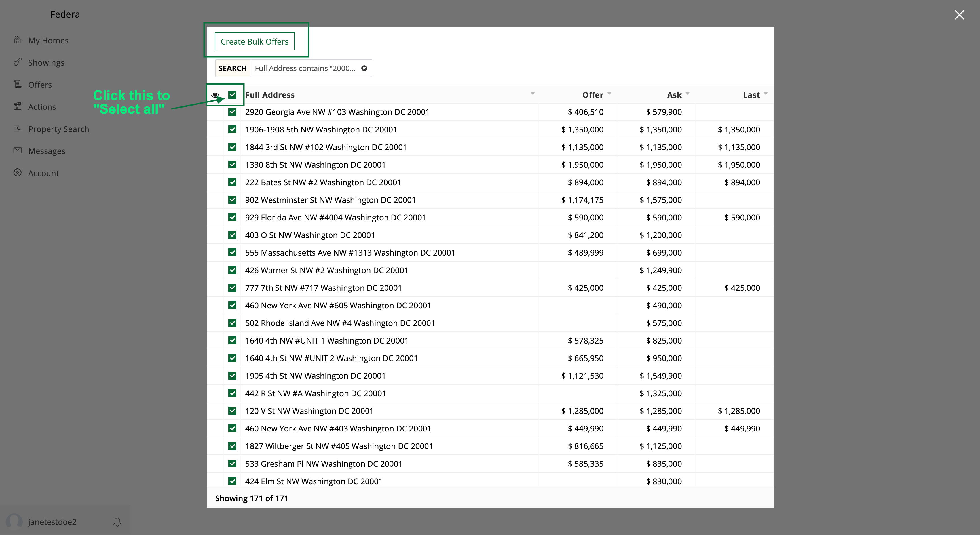980x535 pixels.
Task: Click the Messages envelope icon
Action: (x=18, y=150)
